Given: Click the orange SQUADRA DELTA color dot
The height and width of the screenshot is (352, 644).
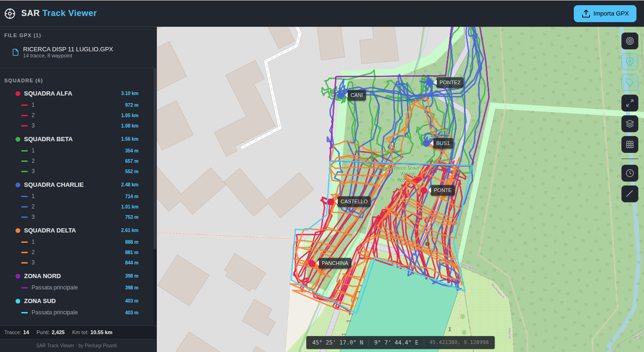Looking at the screenshot, I should pos(18,231).
